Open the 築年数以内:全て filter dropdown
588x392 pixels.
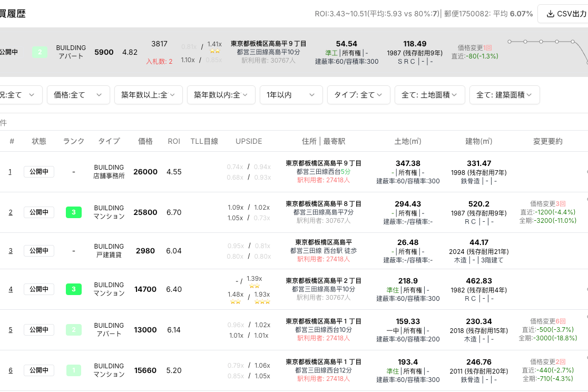point(221,95)
